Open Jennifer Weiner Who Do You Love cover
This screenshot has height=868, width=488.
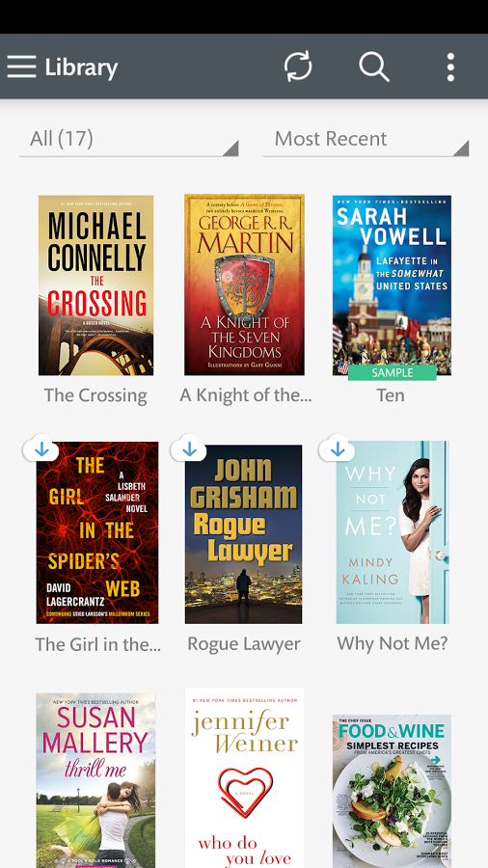[244, 777]
